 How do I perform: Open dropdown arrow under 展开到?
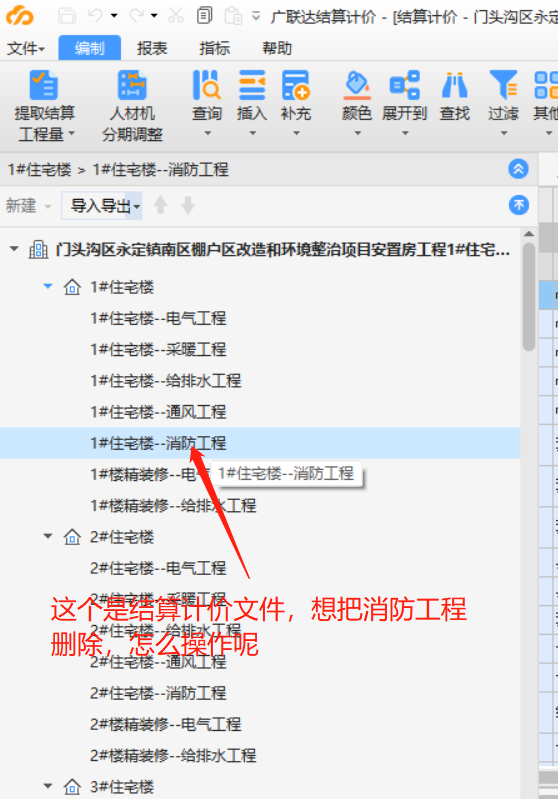(405, 134)
